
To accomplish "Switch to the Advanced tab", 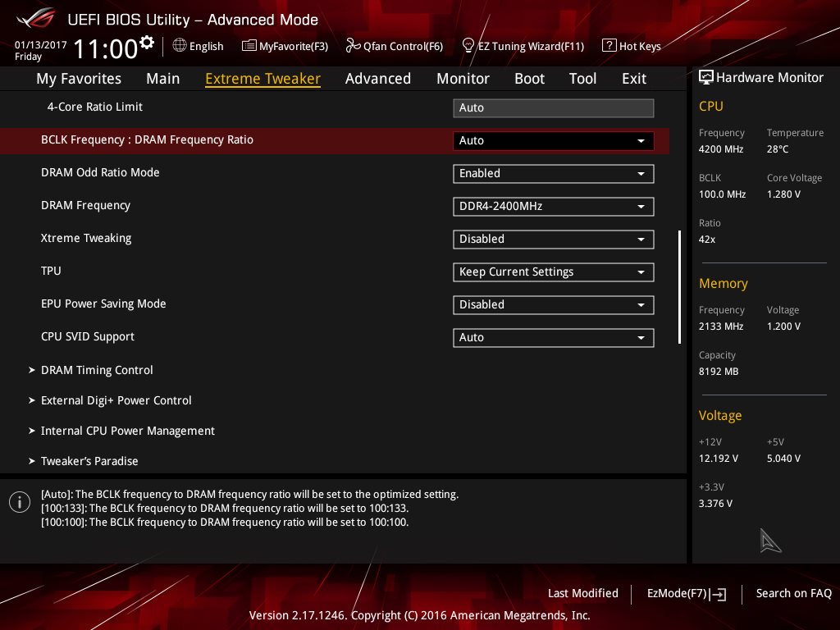I will pyautogui.click(x=378, y=79).
